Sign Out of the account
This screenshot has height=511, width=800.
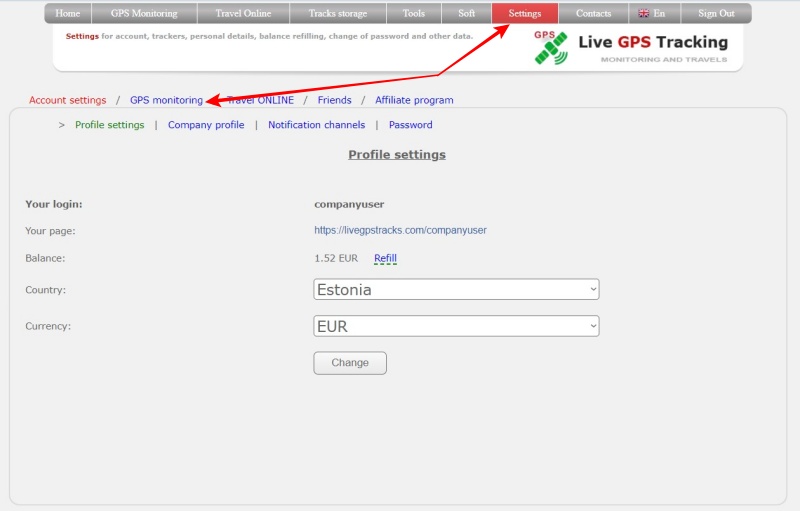[716, 14]
